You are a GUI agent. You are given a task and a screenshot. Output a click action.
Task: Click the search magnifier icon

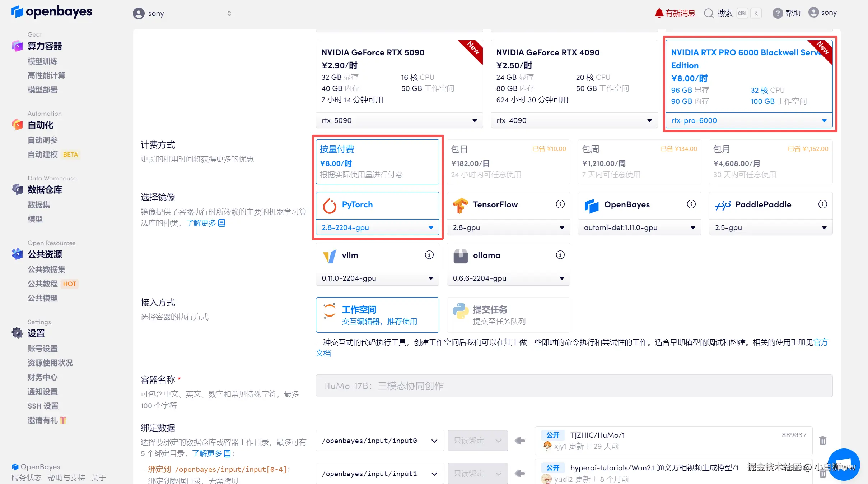tap(708, 13)
